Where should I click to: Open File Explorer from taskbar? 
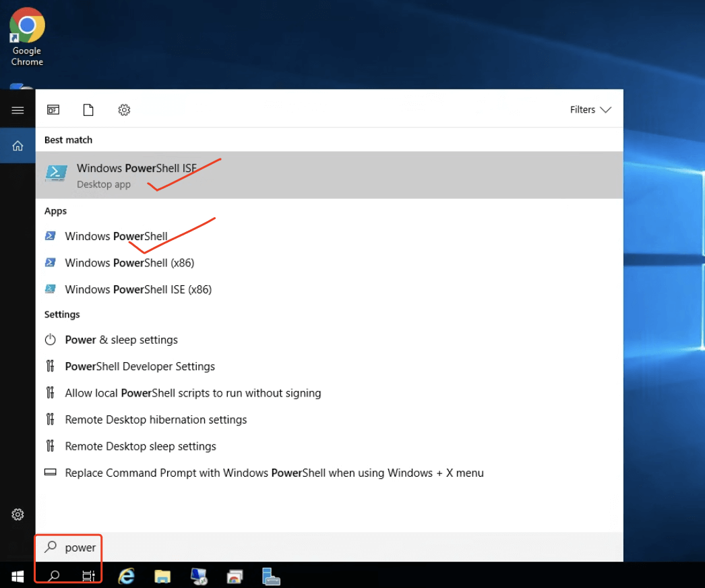[x=162, y=577]
